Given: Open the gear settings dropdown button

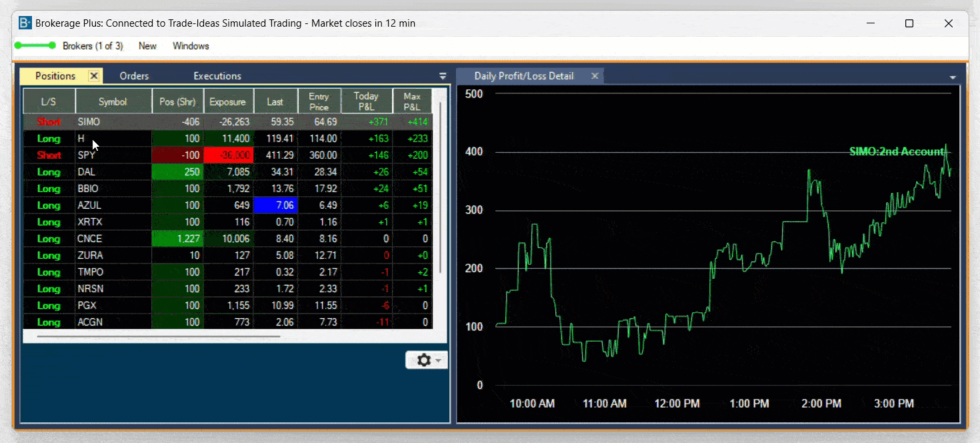Looking at the screenshot, I should click(x=426, y=360).
